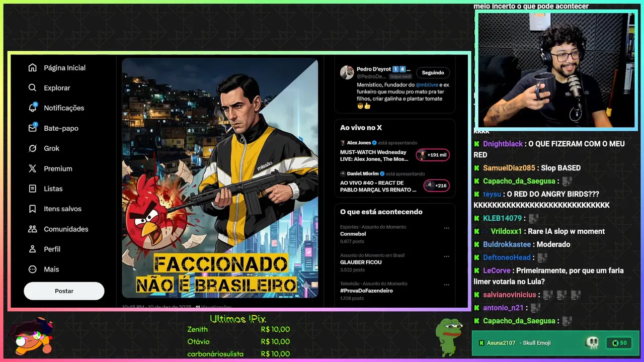Click Daniel Miorim verified badge
Viewport: 644px width, 362px height.
coord(382,173)
